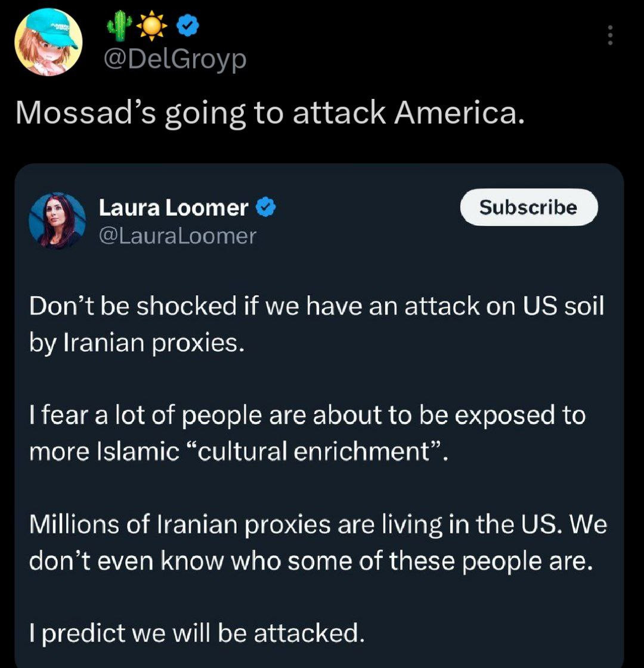Click the line "I predict we will be attacked."

pyautogui.click(x=196, y=633)
